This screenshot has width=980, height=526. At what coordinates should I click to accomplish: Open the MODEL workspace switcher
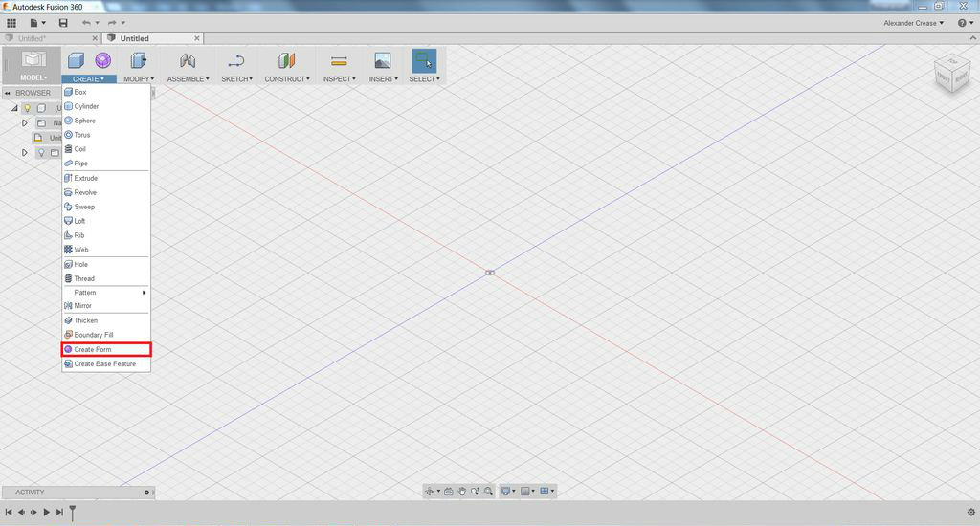(33, 66)
